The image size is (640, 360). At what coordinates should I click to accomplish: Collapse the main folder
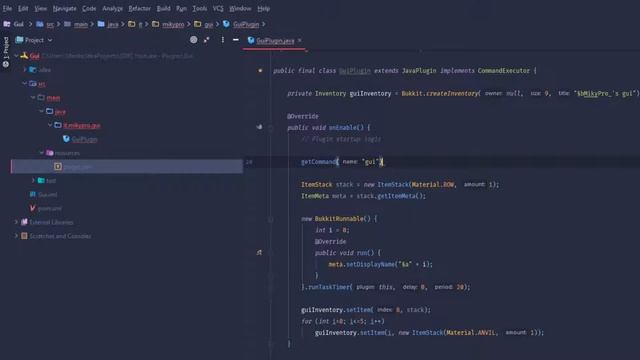tap(33, 97)
